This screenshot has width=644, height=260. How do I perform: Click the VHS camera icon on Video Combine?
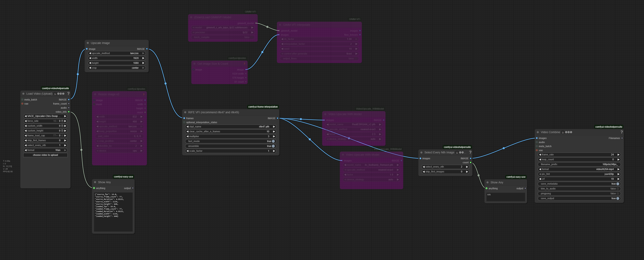click(563, 132)
